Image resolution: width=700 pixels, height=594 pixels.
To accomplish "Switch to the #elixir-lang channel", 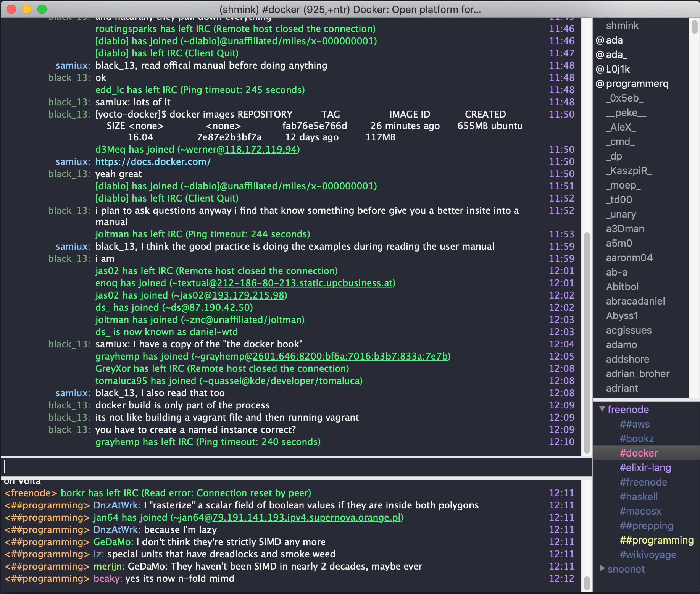I will [645, 467].
